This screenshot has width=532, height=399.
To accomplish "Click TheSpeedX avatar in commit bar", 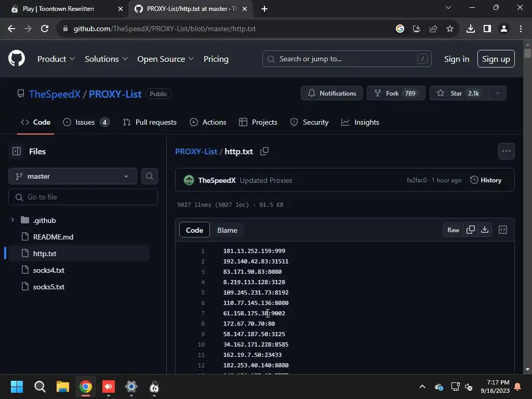I will pyautogui.click(x=189, y=180).
